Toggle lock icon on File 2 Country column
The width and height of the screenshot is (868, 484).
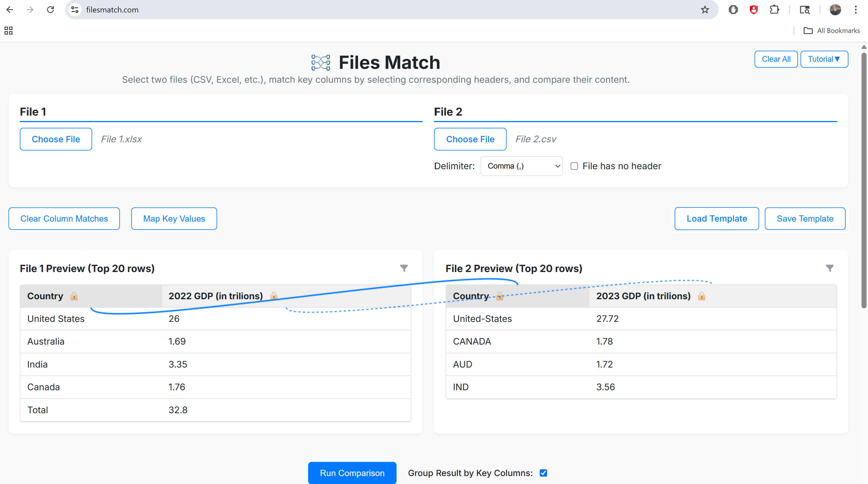pos(499,296)
